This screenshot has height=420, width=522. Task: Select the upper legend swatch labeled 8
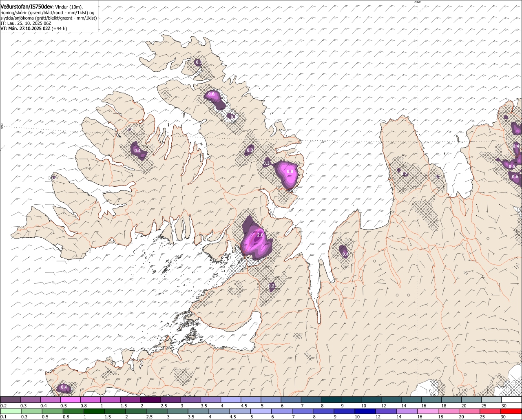tap(331, 400)
